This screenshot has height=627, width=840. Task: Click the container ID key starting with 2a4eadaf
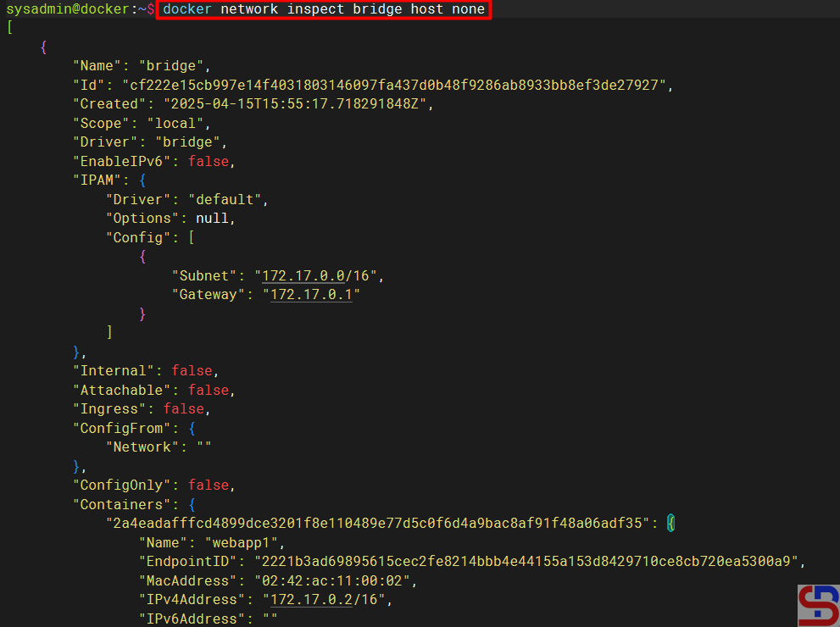[375, 523]
